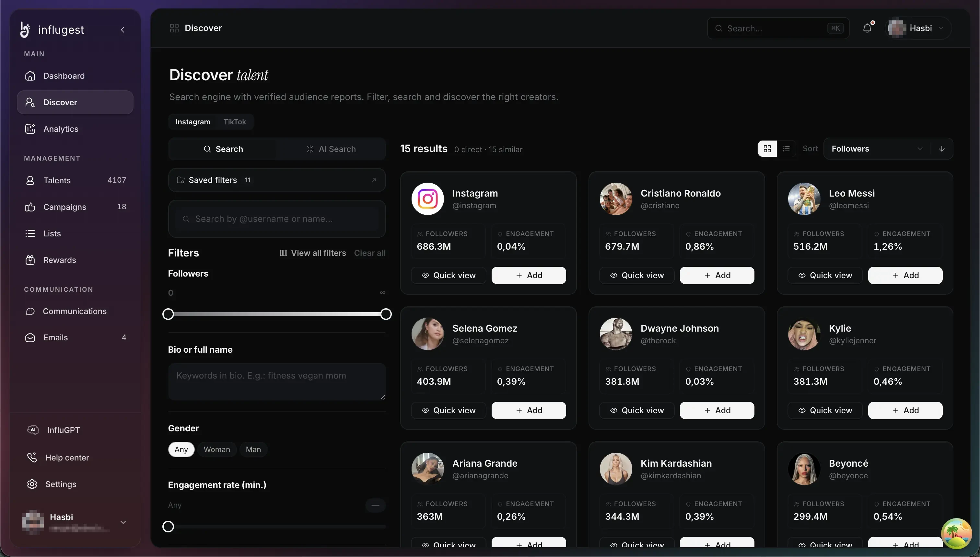The image size is (980, 557).
Task: Open the Hasbi account menu in header
Action: (x=918, y=28)
